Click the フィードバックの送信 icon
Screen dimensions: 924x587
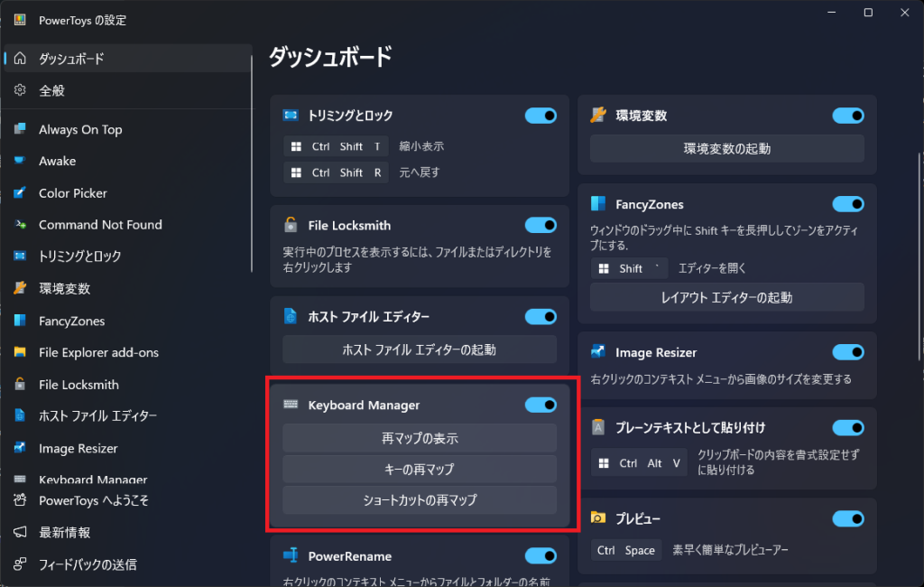coord(20,564)
